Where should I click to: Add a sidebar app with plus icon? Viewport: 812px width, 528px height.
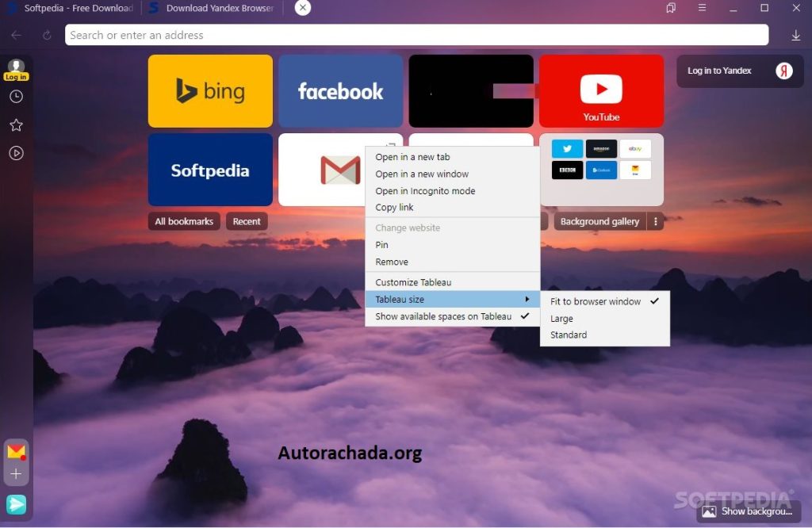coord(16,473)
